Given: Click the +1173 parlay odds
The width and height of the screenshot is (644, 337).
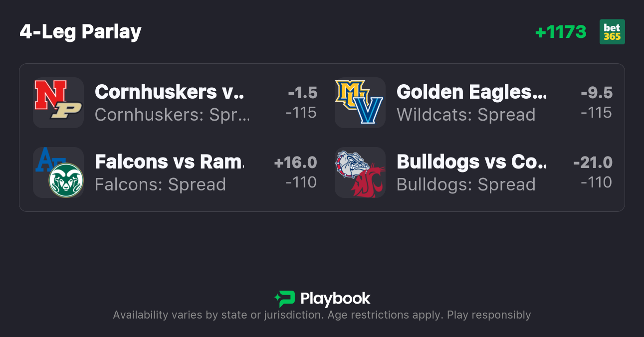Looking at the screenshot, I should point(561,32).
